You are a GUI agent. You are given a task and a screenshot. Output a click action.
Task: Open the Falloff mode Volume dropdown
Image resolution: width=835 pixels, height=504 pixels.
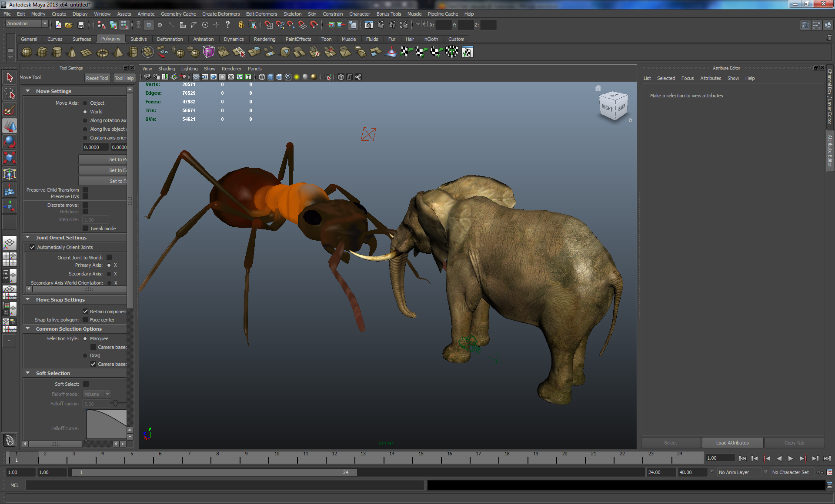[97, 394]
